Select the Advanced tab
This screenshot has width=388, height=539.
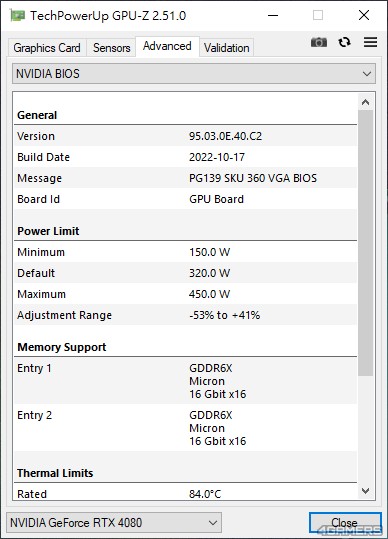pos(167,46)
